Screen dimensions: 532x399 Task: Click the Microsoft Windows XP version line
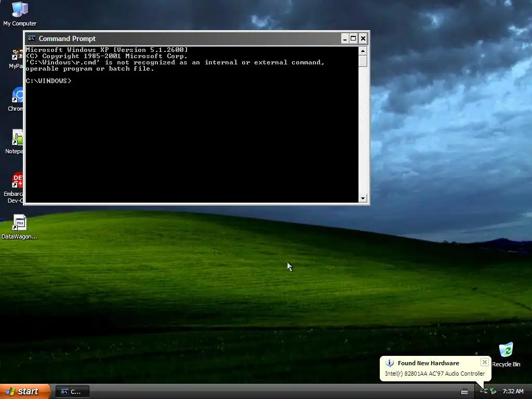click(x=107, y=50)
